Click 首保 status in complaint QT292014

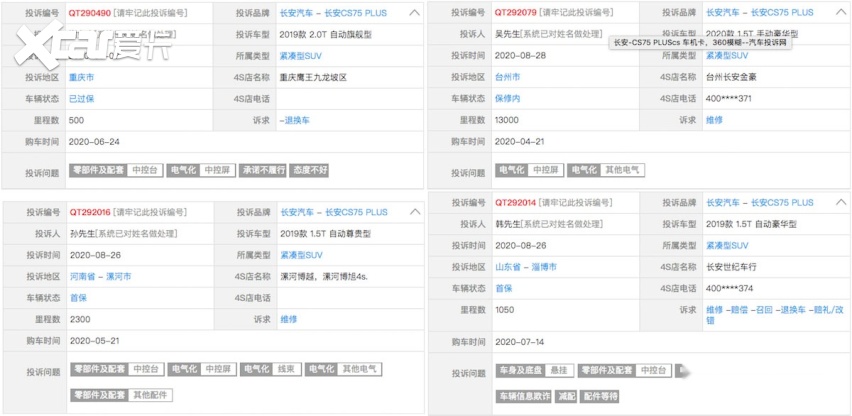[504, 288]
